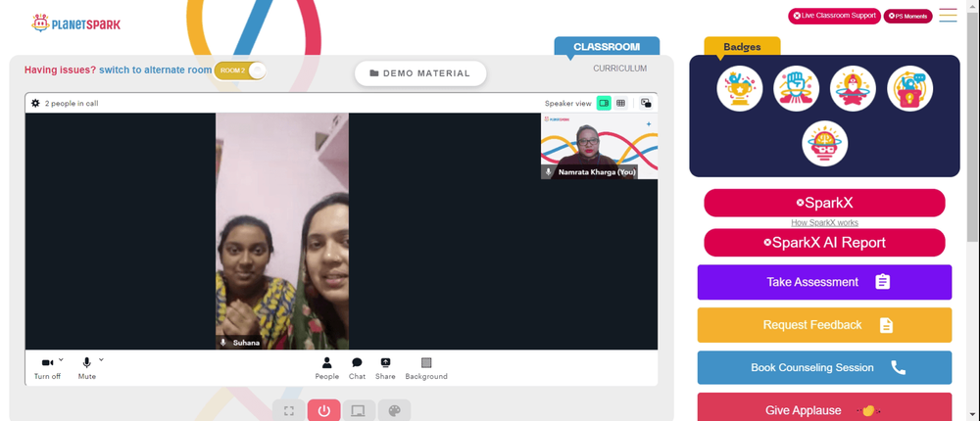Select the lightbulb chat badge

pyautogui.click(x=910, y=89)
